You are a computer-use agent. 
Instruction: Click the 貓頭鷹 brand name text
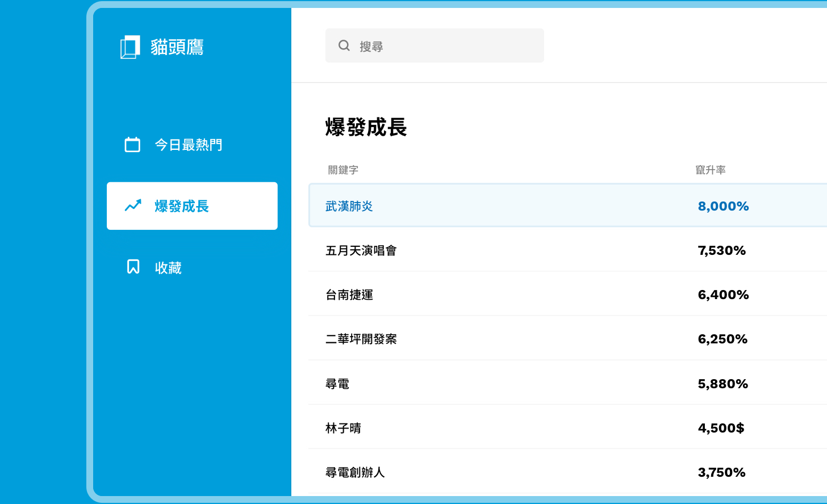click(x=177, y=47)
